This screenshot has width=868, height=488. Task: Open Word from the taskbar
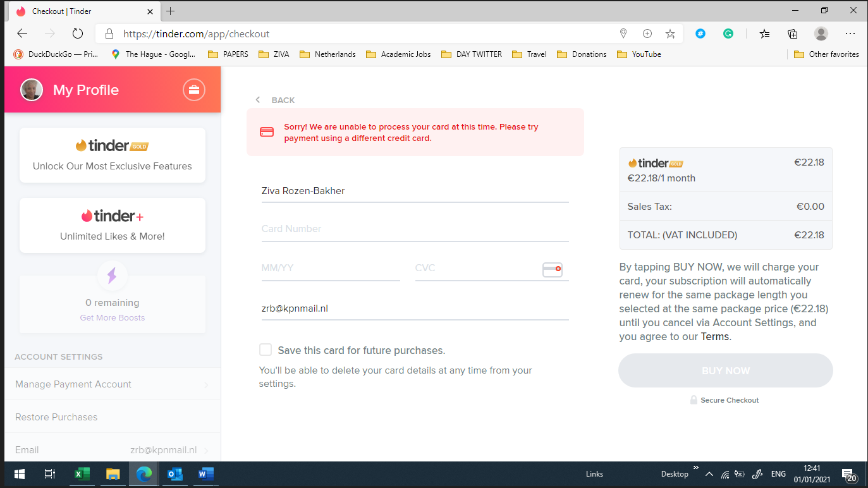205,473
